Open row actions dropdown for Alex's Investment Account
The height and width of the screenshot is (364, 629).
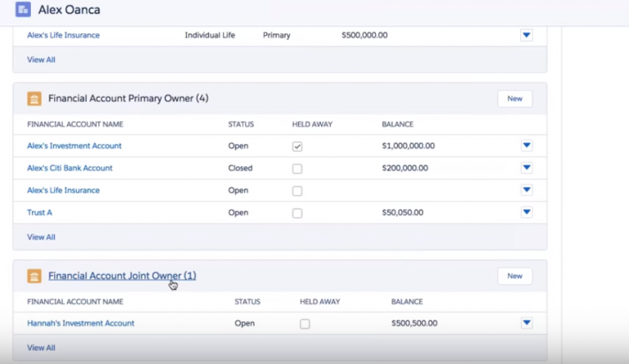(527, 146)
